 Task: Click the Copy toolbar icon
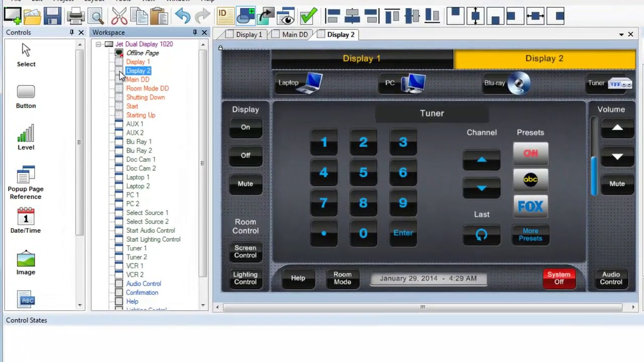pos(139,16)
